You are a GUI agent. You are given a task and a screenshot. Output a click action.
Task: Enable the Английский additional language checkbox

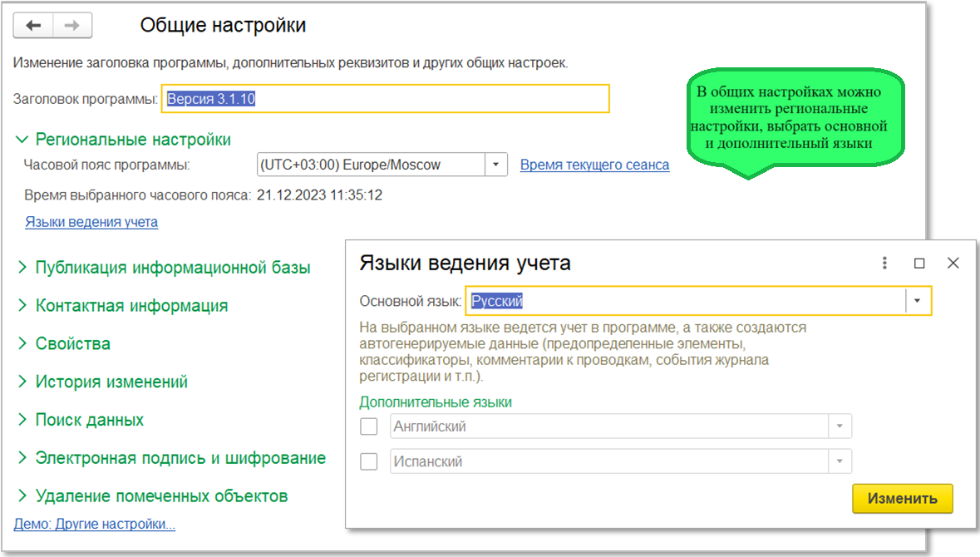pyautogui.click(x=368, y=426)
